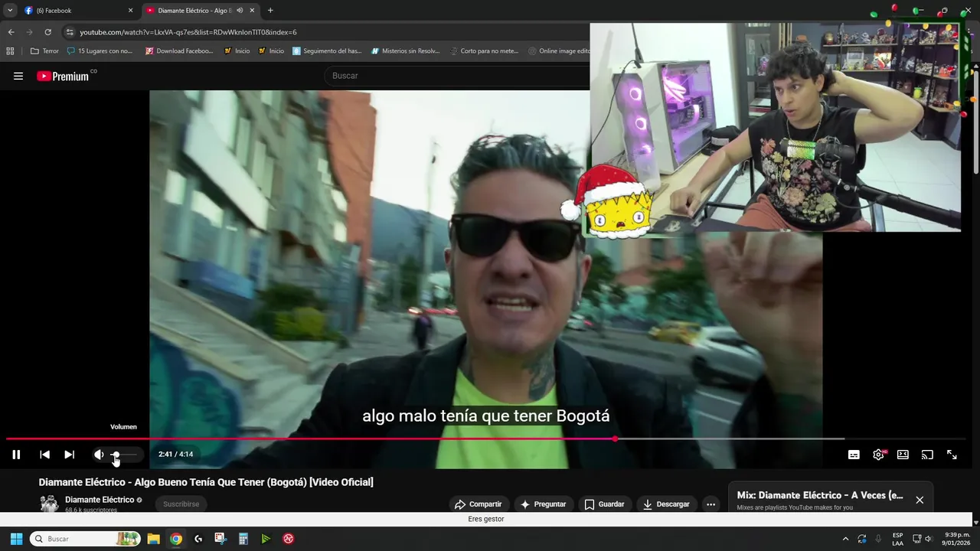Mute the video with the speaker icon
Image resolution: width=980 pixels, height=551 pixels.
click(99, 455)
